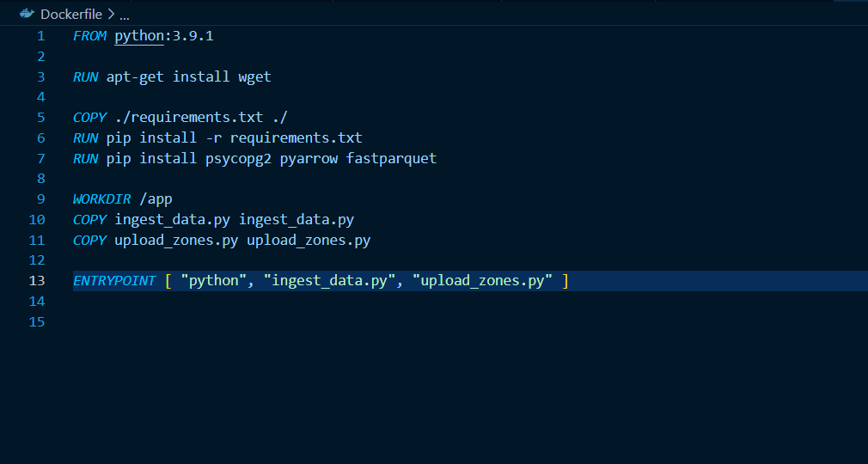
Task: Place cursor on WORKDIR keyword
Action: 101,199
